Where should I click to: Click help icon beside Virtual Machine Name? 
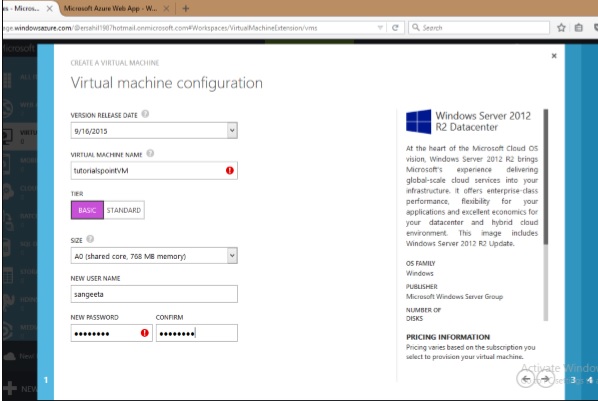click(150, 153)
